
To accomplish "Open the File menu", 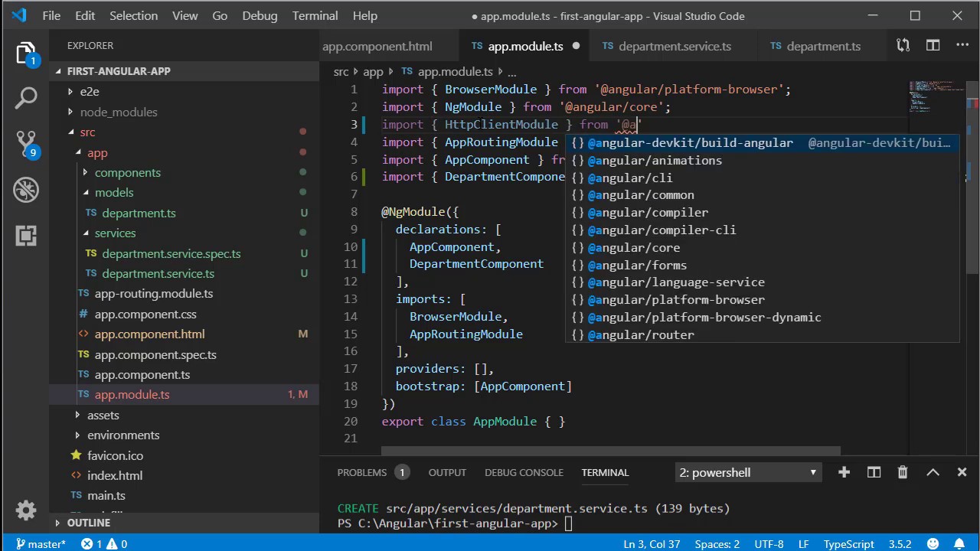I will (51, 15).
